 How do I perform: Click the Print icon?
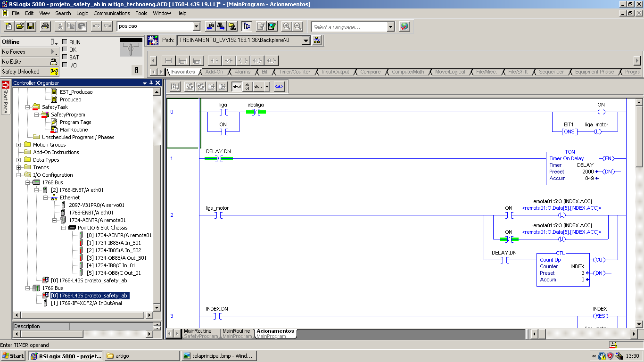click(x=45, y=26)
